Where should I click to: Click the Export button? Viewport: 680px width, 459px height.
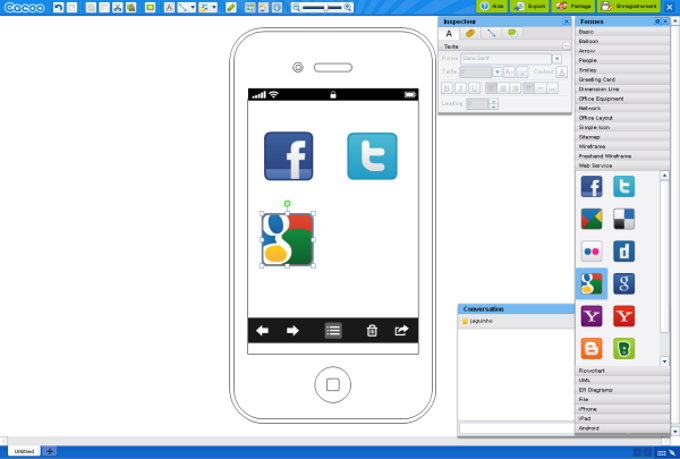tap(530, 6)
